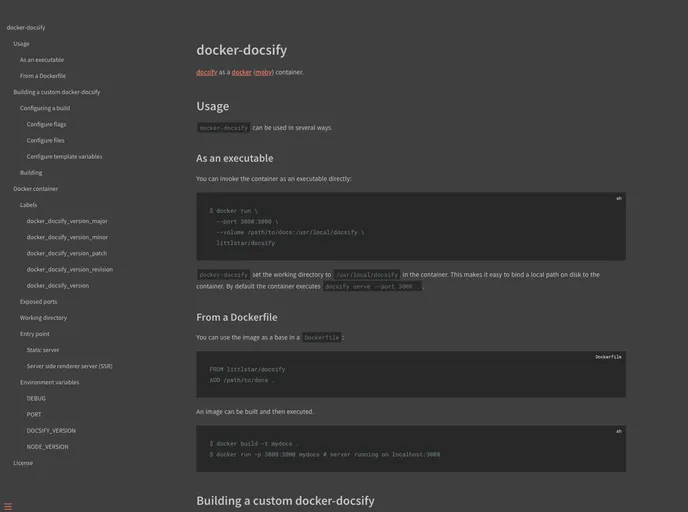
Task: Select the Usage sidebar entry
Action: point(22,43)
